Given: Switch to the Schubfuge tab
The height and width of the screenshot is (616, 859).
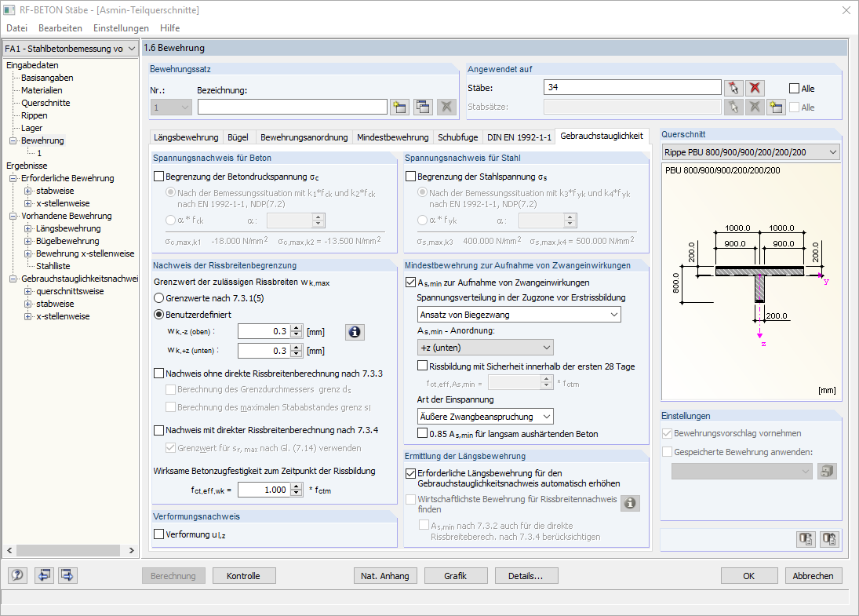Looking at the screenshot, I should [x=457, y=136].
